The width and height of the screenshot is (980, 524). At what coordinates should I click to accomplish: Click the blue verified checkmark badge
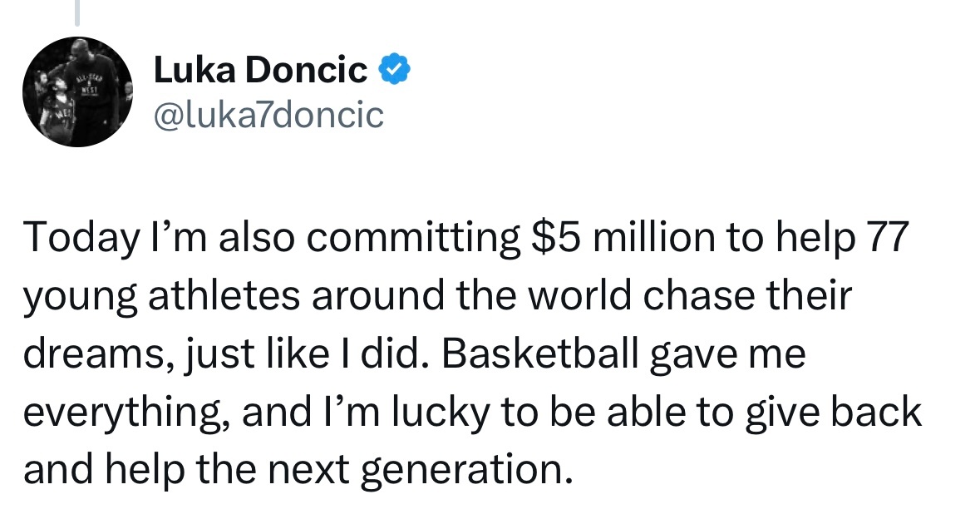point(395,69)
